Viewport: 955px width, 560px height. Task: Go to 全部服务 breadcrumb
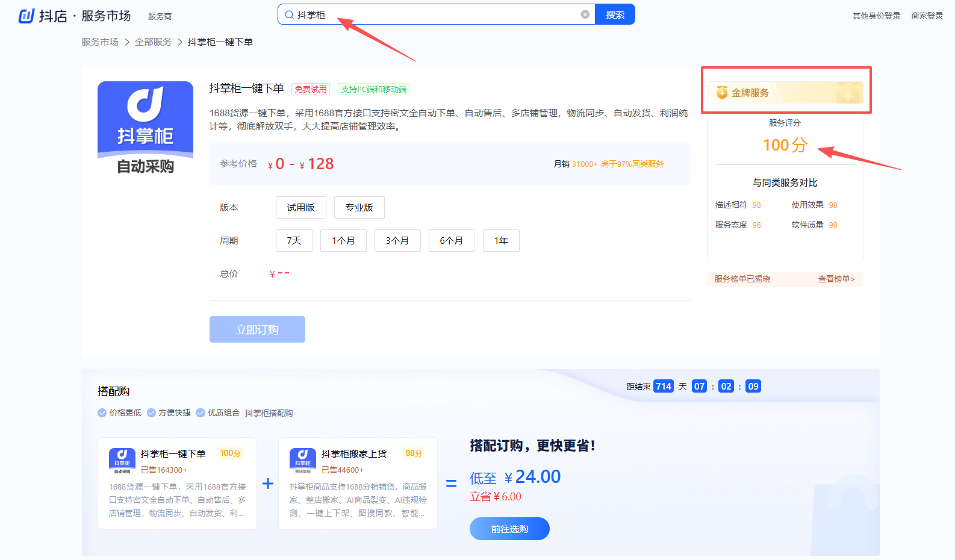[153, 42]
